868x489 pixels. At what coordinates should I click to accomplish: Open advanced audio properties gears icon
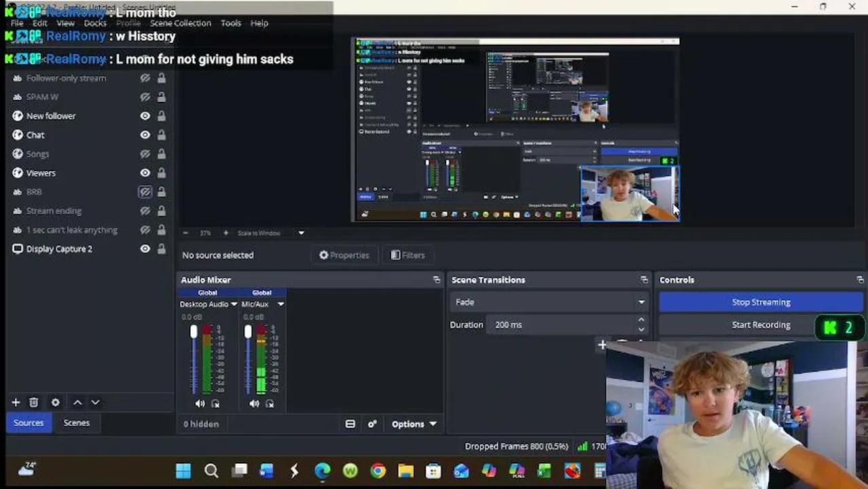click(372, 424)
